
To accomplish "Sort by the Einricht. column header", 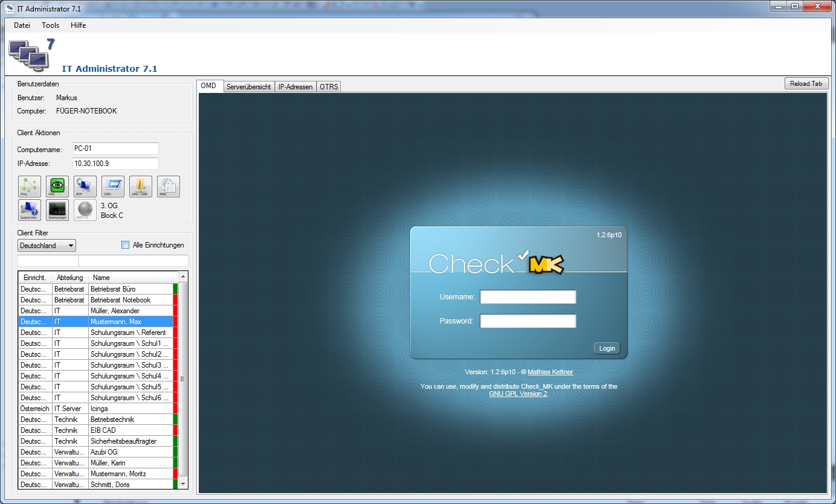I will pos(35,278).
